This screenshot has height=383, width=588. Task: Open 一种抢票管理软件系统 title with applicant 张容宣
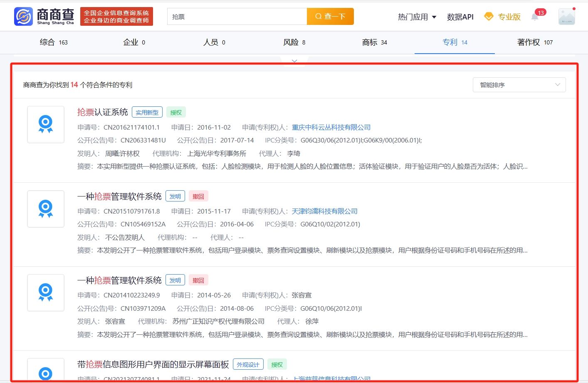pyautogui.click(x=119, y=280)
